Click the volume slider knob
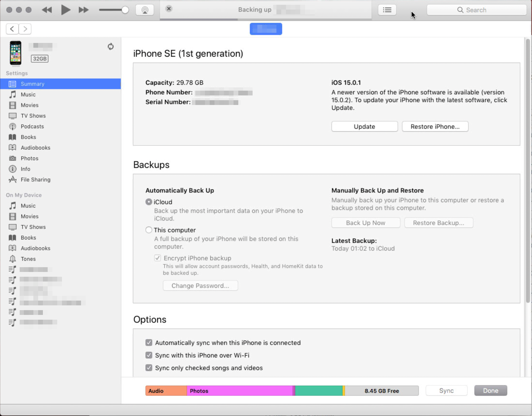532x416 pixels. click(x=125, y=10)
